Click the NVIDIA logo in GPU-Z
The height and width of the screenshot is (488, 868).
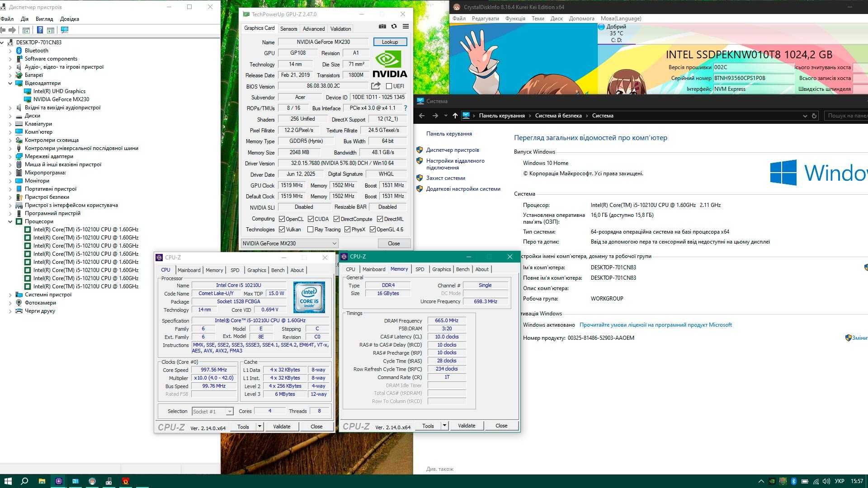click(390, 65)
